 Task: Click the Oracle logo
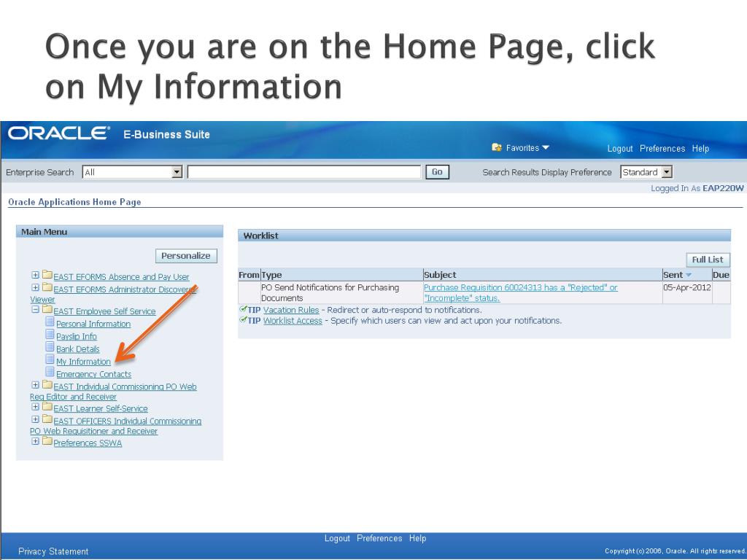tap(59, 133)
